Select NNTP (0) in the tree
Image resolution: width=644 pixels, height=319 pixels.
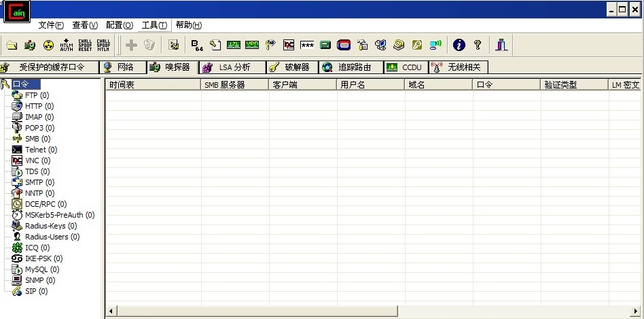pyautogui.click(x=40, y=193)
